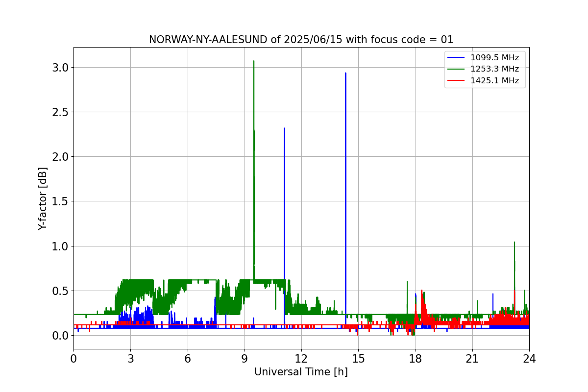The height and width of the screenshot is (392, 588).
Task: Click the x-axis tick label 12
Action: click(301, 358)
